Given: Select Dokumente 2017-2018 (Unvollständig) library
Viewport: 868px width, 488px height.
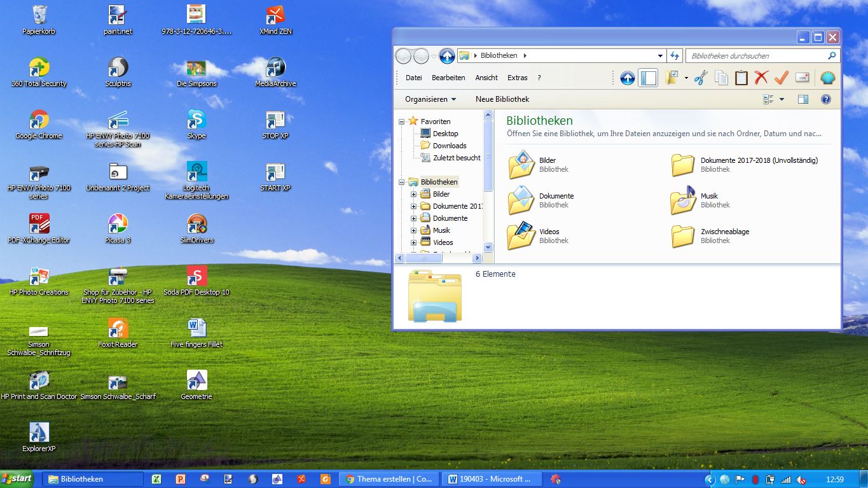Looking at the screenshot, I should coord(745,165).
